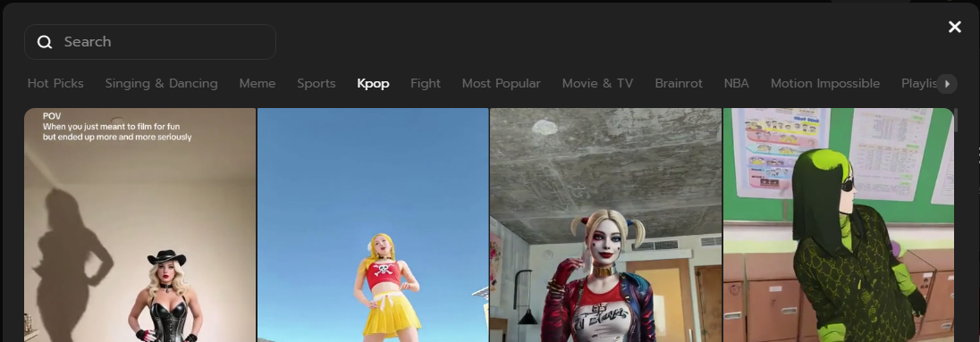Switch to the Fight tab

[x=426, y=83]
